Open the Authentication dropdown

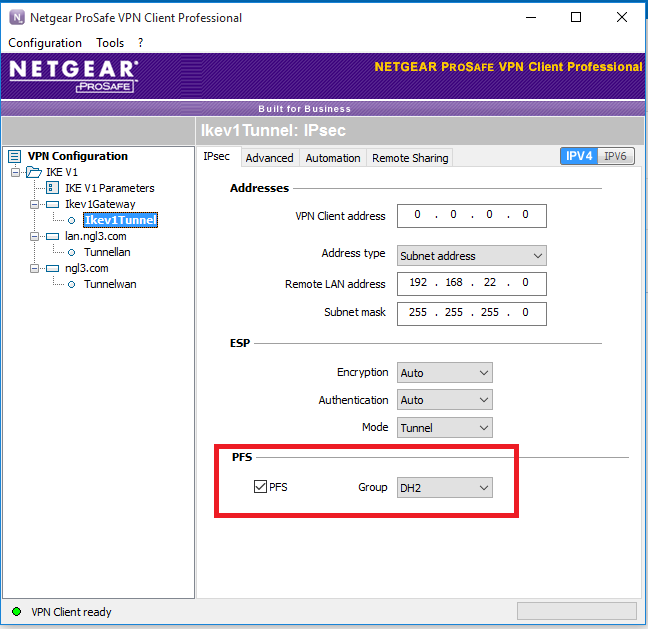coord(445,400)
